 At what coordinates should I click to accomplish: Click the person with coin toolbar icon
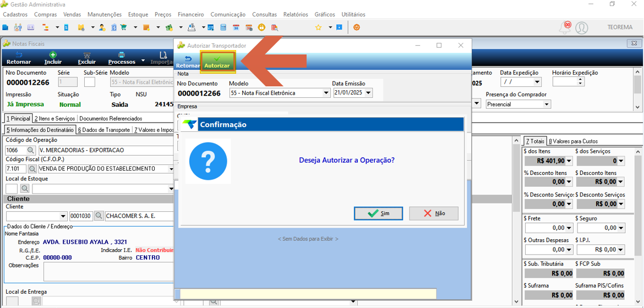coord(102,28)
